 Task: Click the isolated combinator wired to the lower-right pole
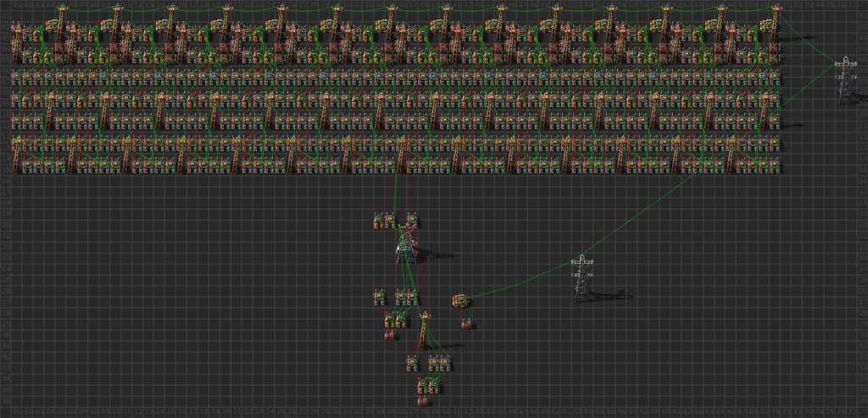[462, 299]
